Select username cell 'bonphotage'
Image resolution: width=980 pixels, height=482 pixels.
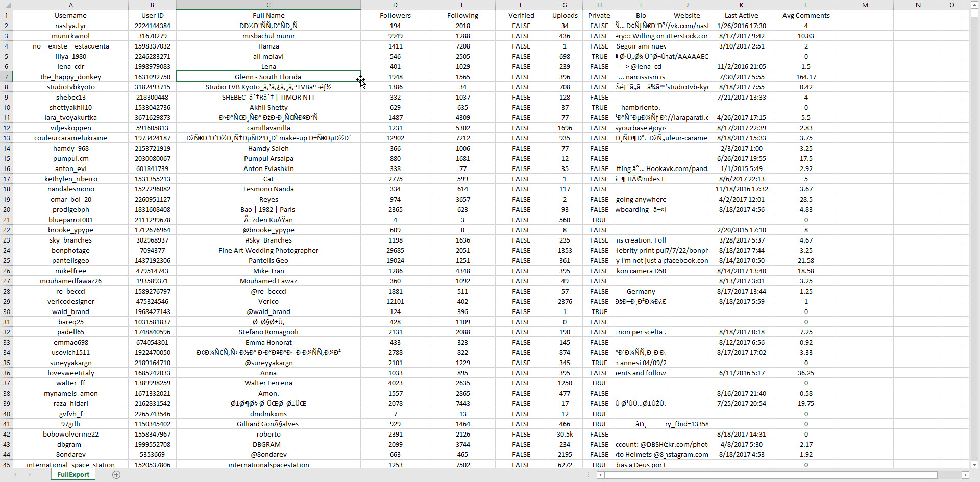pyautogui.click(x=70, y=250)
